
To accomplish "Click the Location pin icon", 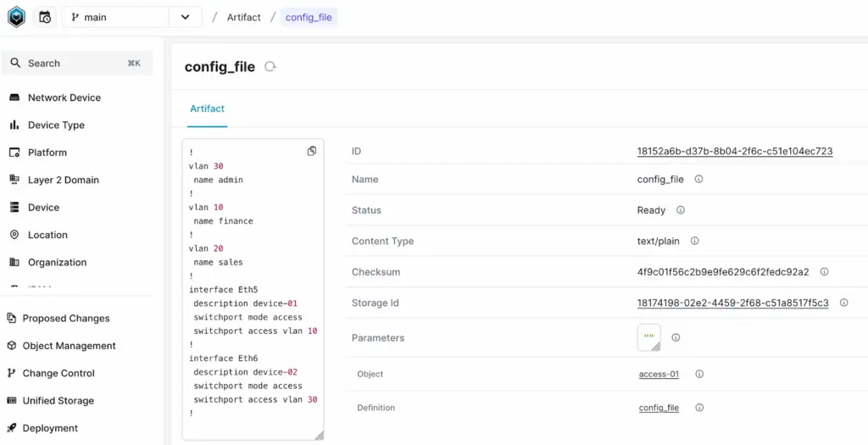I will pos(14,235).
